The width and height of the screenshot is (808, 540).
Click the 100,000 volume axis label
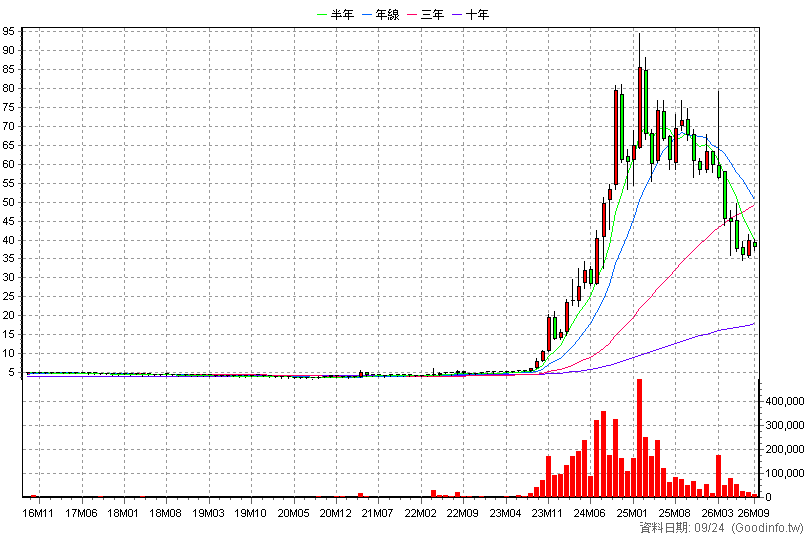(x=785, y=474)
